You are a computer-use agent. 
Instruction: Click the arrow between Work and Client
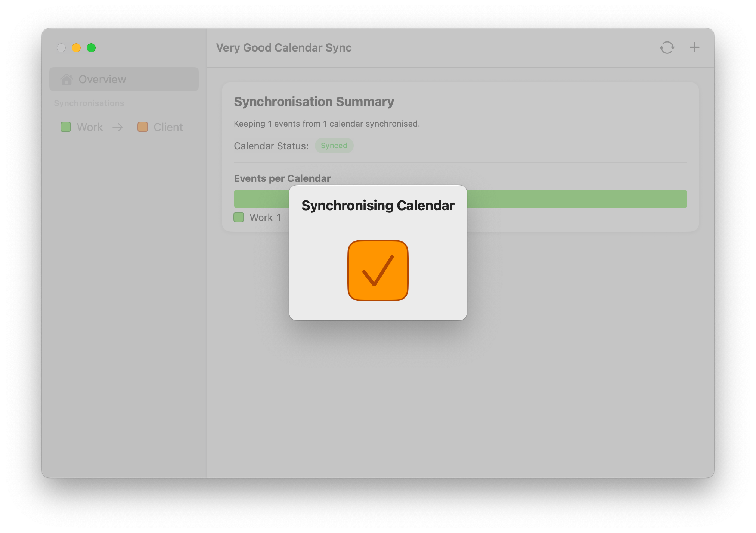tap(117, 127)
